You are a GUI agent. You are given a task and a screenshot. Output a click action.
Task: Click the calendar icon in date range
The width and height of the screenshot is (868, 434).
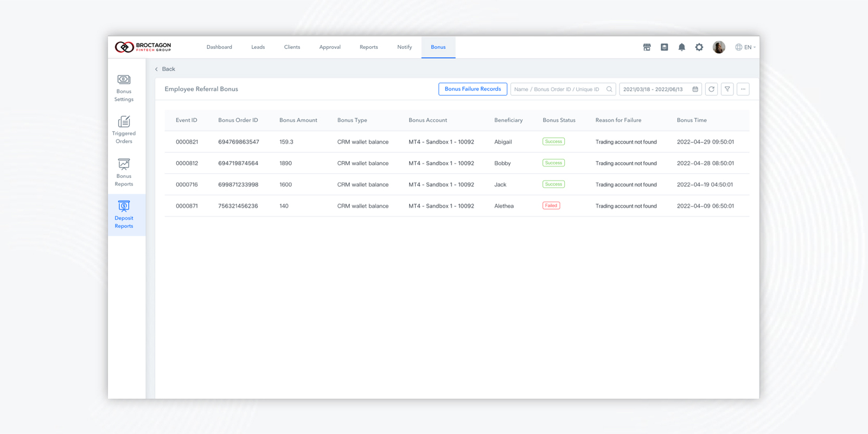coord(695,89)
